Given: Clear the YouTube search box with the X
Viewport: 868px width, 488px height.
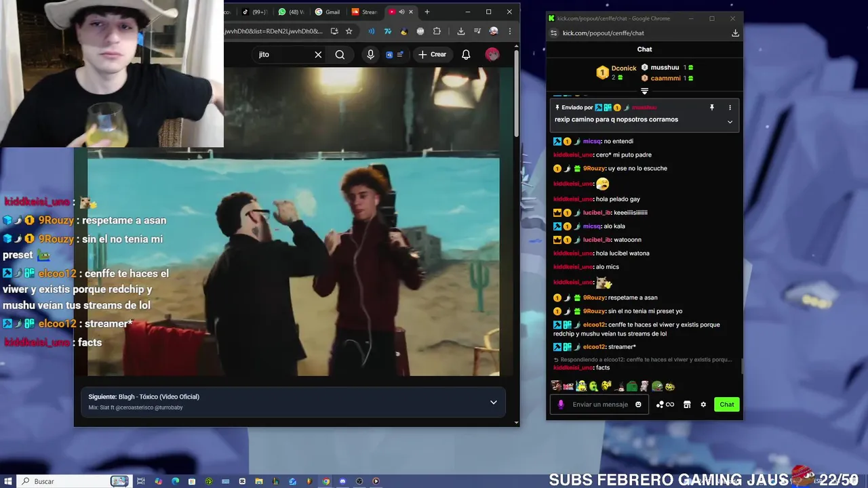Looking at the screenshot, I should pos(318,54).
